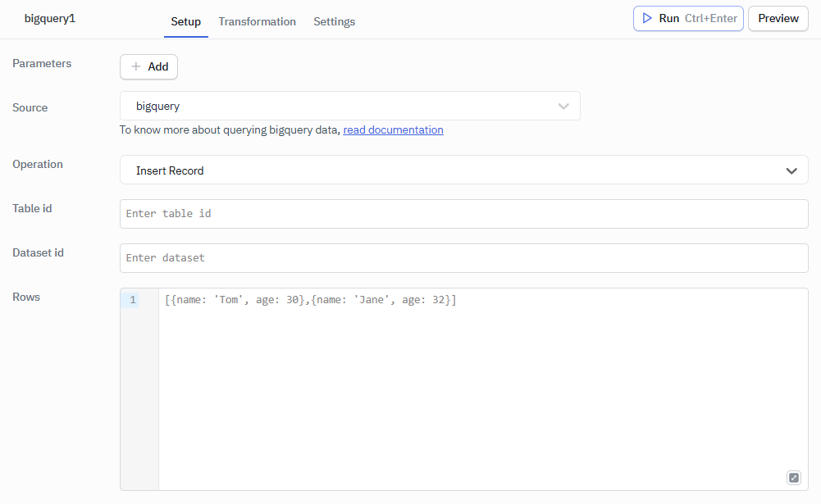The height and width of the screenshot is (504, 821).
Task: Focus the Table id input field
Action: click(x=463, y=214)
